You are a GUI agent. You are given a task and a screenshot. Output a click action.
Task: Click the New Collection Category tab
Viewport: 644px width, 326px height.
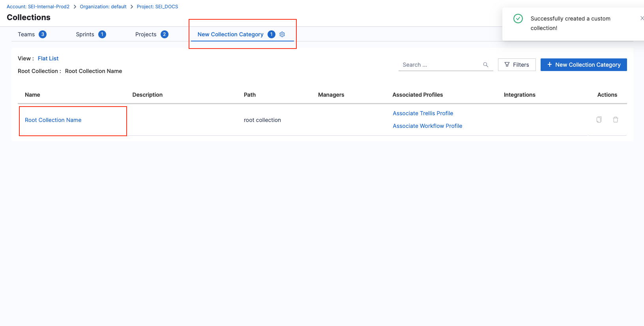pyautogui.click(x=230, y=34)
